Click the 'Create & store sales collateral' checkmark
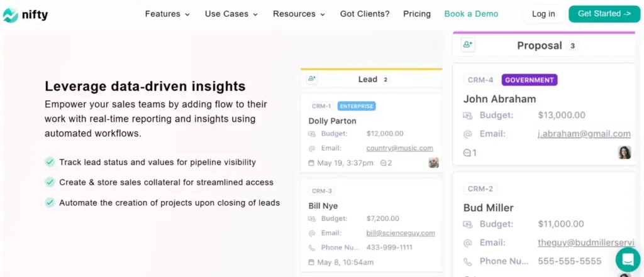Viewport: 644px width, 277px height. tap(50, 182)
